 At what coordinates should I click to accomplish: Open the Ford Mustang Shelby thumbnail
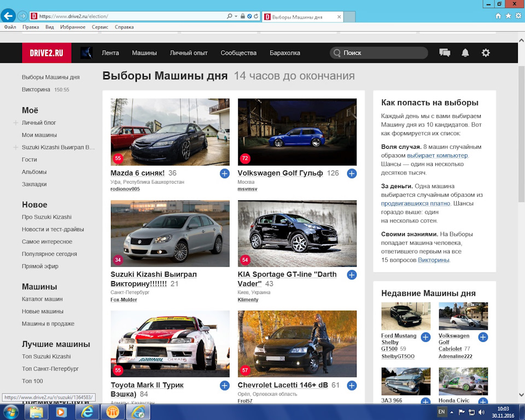click(406, 316)
